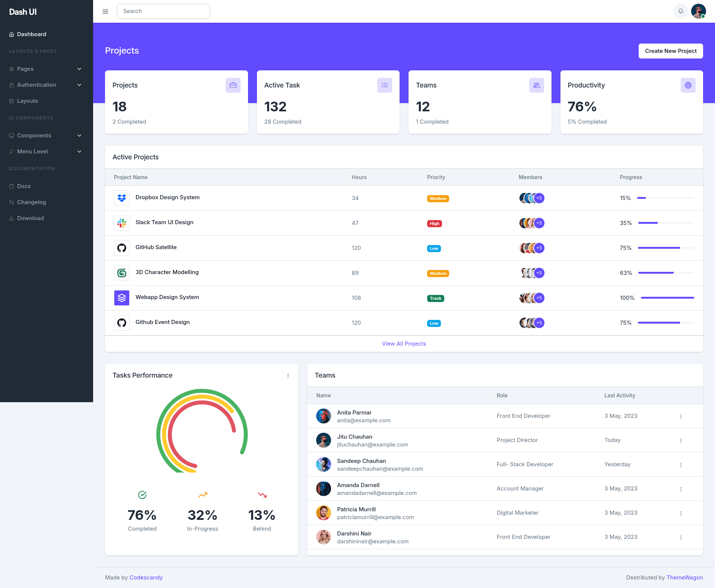Image resolution: width=715 pixels, height=588 pixels.
Task: Click the +5 members badge for GitHub Satellite
Action: click(x=539, y=248)
